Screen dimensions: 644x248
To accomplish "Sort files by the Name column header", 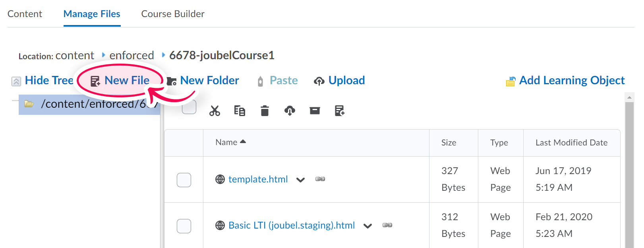I will tap(226, 142).
